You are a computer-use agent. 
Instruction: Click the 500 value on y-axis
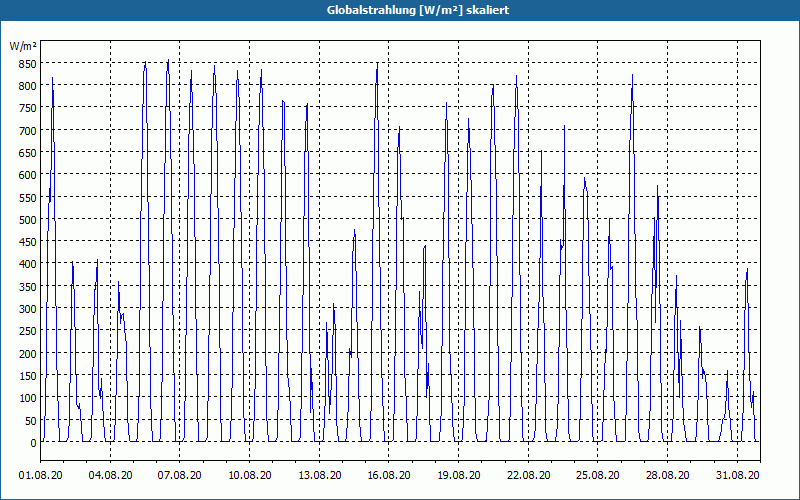click(x=28, y=220)
